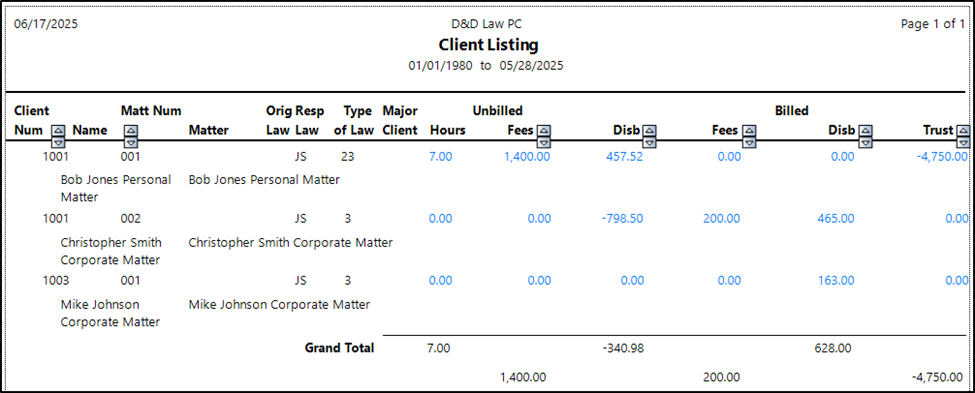Sort Client Num column ascending

(58, 131)
